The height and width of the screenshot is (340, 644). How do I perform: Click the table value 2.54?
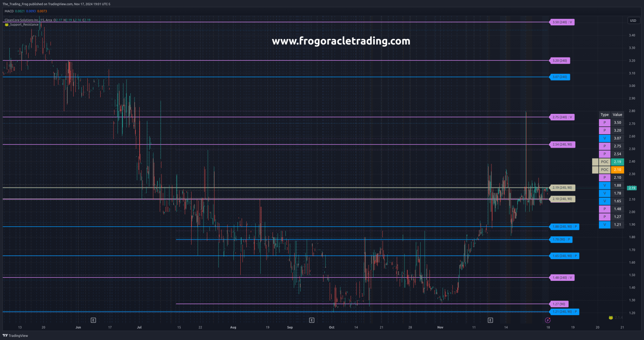click(617, 154)
